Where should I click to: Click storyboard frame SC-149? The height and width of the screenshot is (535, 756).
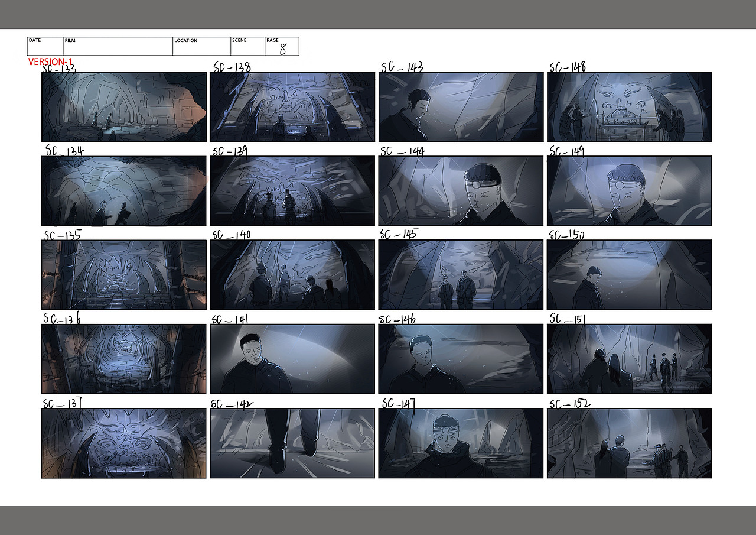point(630,191)
